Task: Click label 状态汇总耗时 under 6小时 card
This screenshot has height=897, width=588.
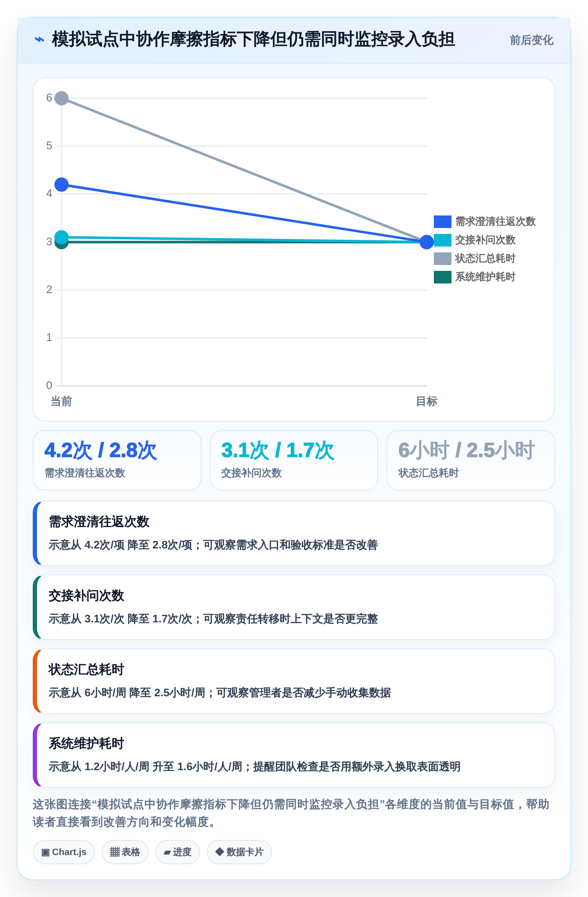Action: point(428,473)
